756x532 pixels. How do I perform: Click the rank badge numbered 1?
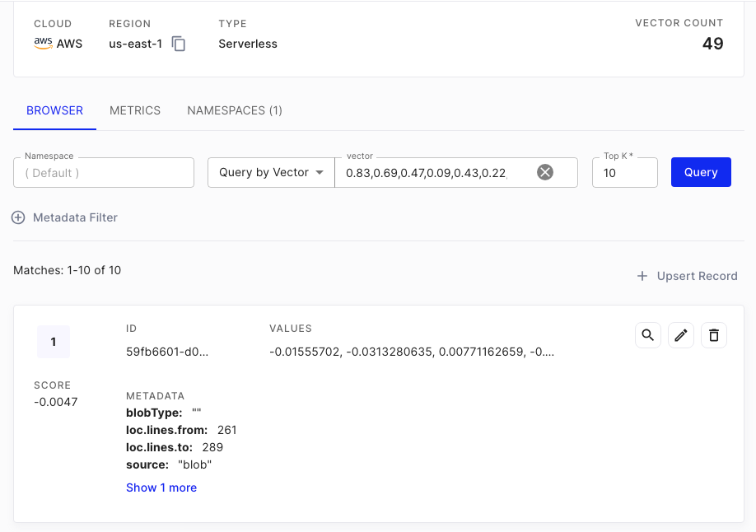pos(54,342)
